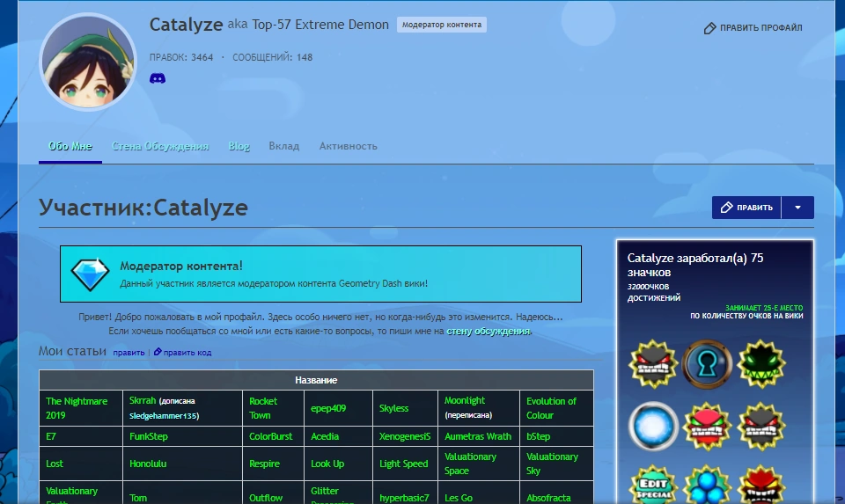Open 'Rocket Town' article link
Image resolution: width=845 pixels, height=504 pixels.
pyautogui.click(x=263, y=408)
